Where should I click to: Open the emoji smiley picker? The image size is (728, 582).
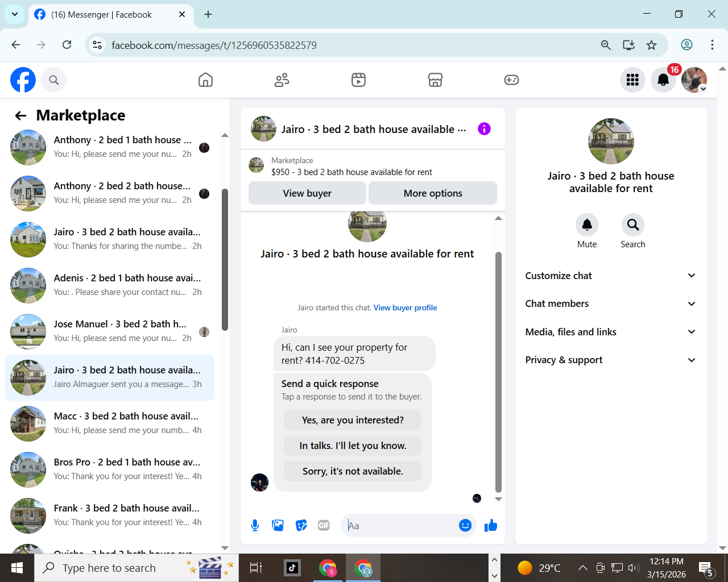[x=465, y=526]
